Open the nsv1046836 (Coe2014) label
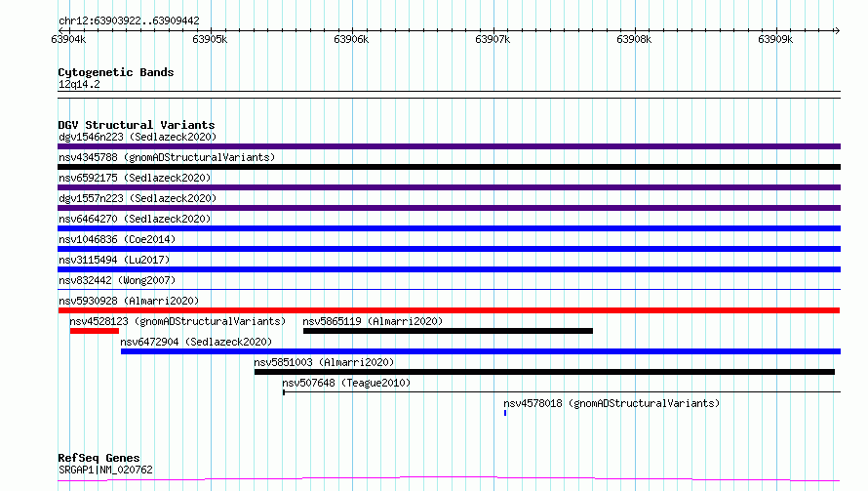Screen dimensions: 868x491 117,239
